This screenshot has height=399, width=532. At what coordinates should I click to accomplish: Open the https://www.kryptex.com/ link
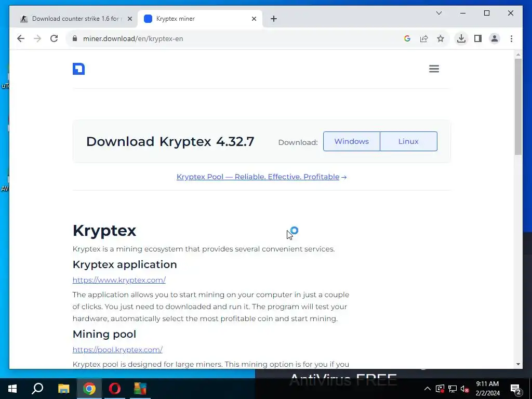click(x=119, y=280)
